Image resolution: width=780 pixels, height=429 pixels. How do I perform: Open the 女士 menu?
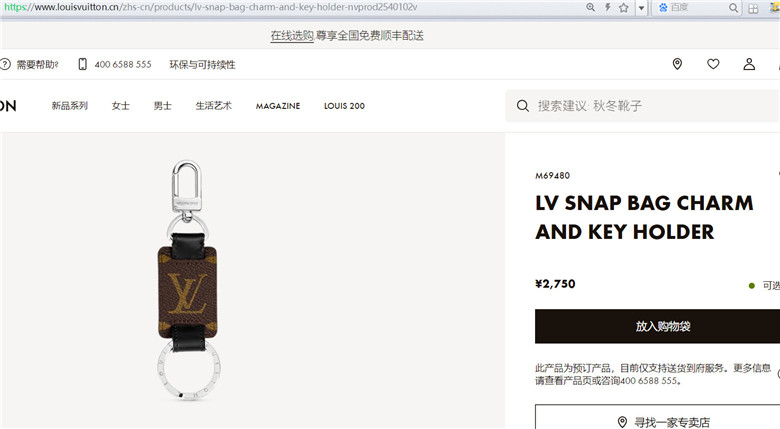[120, 106]
